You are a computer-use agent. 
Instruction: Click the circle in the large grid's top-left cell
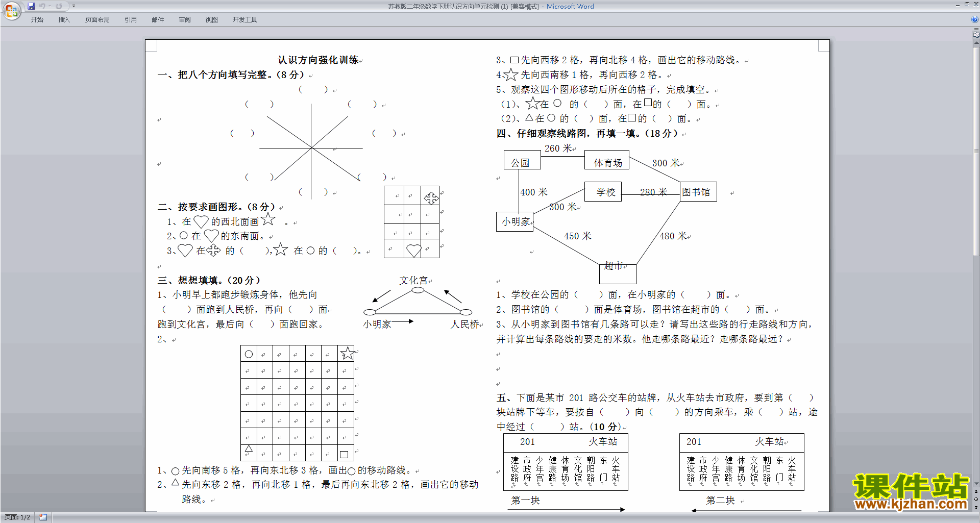pyautogui.click(x=249, y=354)
